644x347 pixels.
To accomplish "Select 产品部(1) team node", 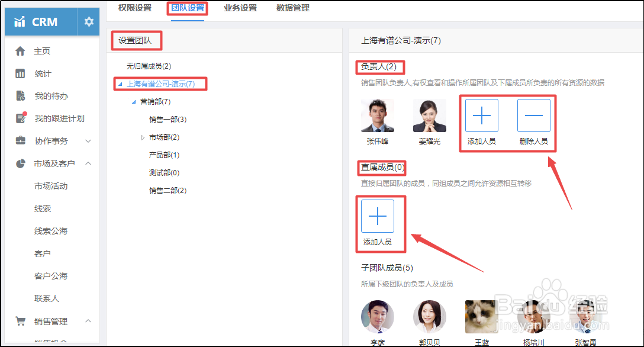I will click(x=165, y=155).
